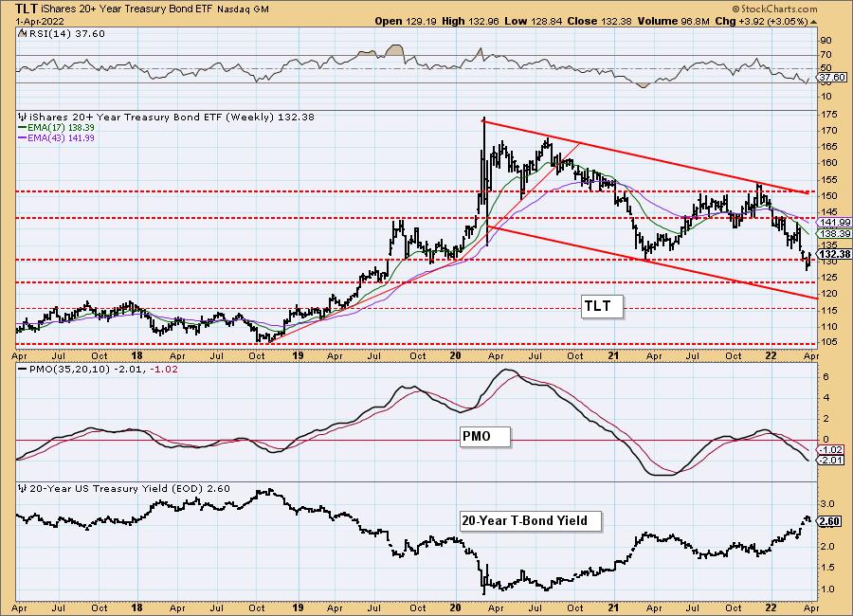Click the EMA(17) 138.39 legend entry

61,127
